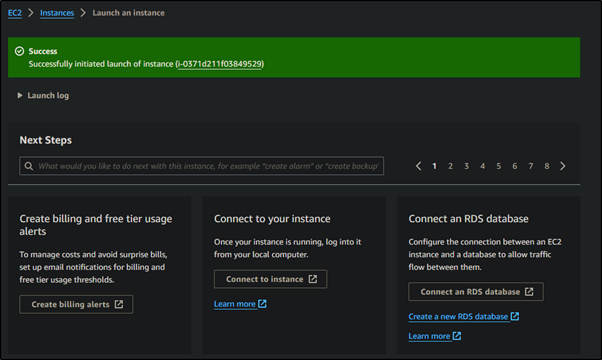Go to Instances breadcrumb link
The image size is (602, 360).
[57, 13]
